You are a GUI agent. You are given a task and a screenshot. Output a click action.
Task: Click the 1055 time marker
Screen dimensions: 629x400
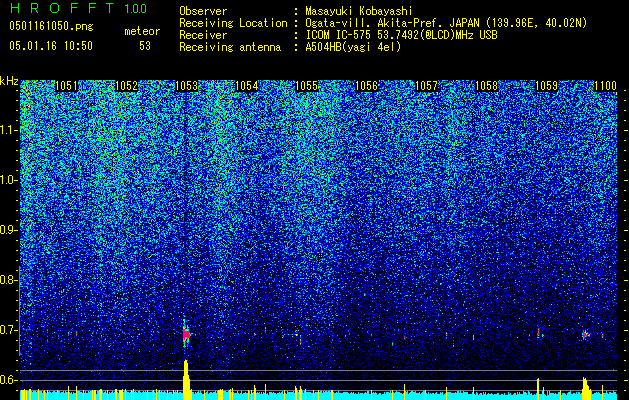pyautogui.click(x=306, y=86)
